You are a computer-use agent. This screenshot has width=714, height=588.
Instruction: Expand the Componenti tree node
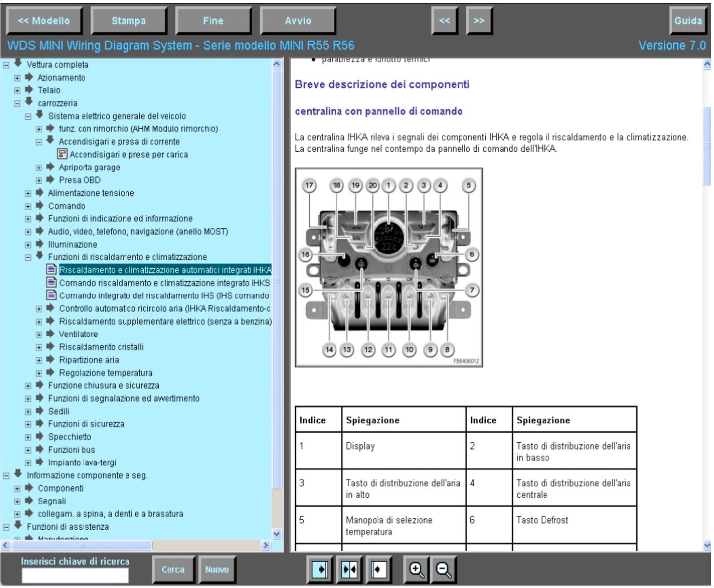click(x=17, y=489)
